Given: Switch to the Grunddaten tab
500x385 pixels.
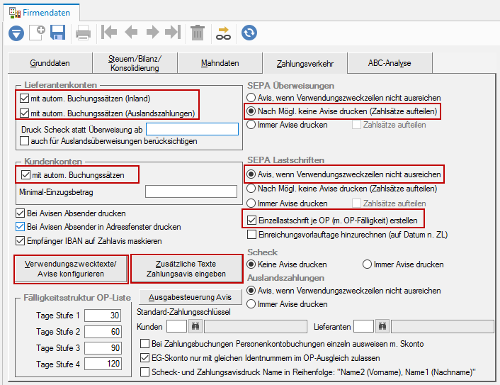Looking at the screenshot, I should (50, 63).
